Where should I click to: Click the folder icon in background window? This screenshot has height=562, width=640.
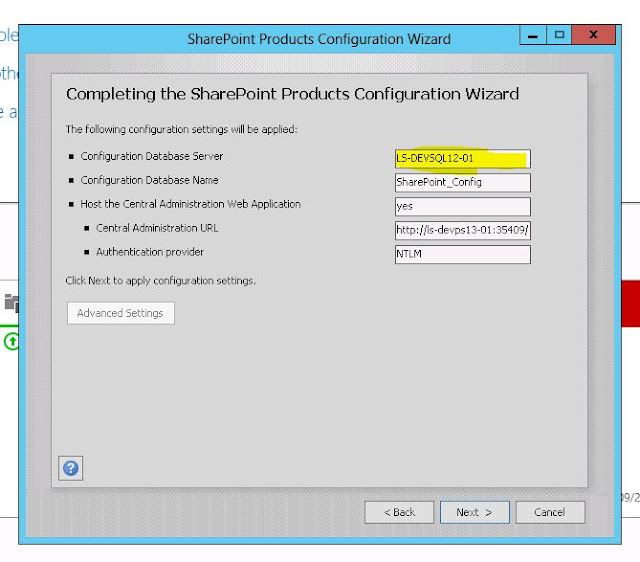coord(12,303)
